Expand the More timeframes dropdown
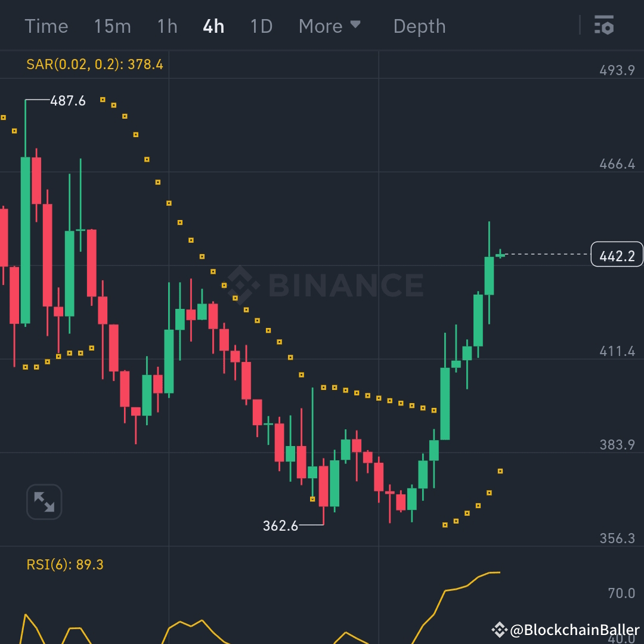The width and height of the screenshot is (644, 644). pyautogui.click(x=330, y=26)
